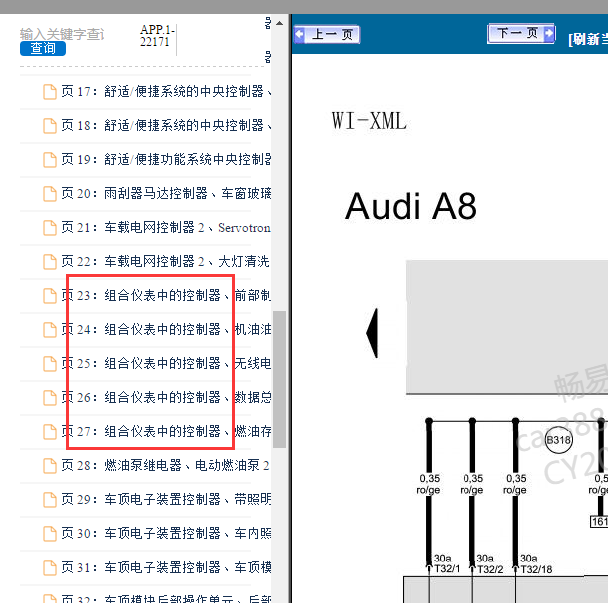608x603 pixels.
Task: Click the WI-XML heading text
Action: pyautogui.click(x=369, y=121)
